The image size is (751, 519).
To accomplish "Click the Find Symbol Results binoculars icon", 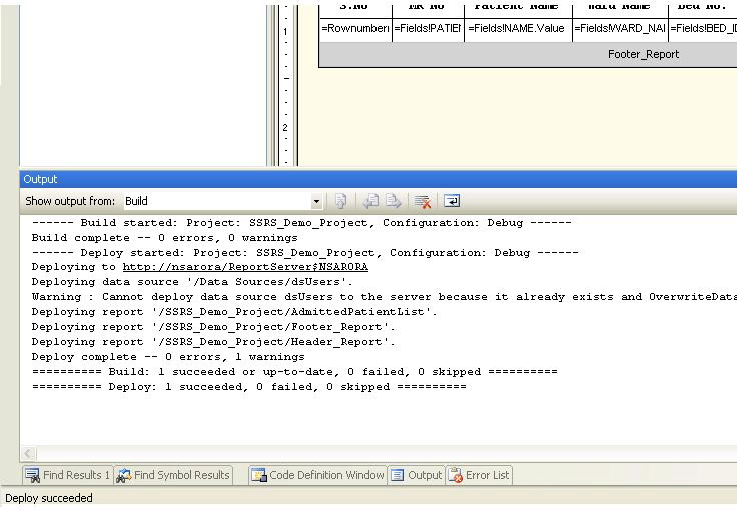I will 124,475.
